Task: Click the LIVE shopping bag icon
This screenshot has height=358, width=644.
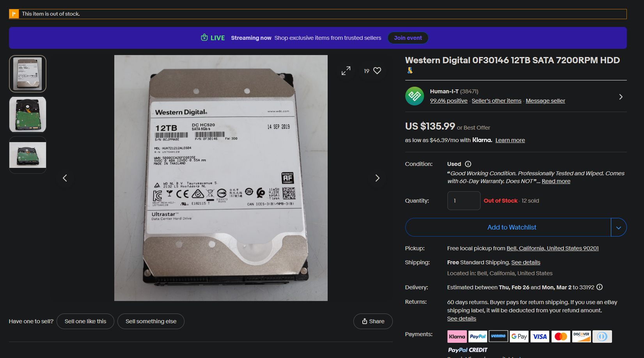Action: tap(204, 37)
